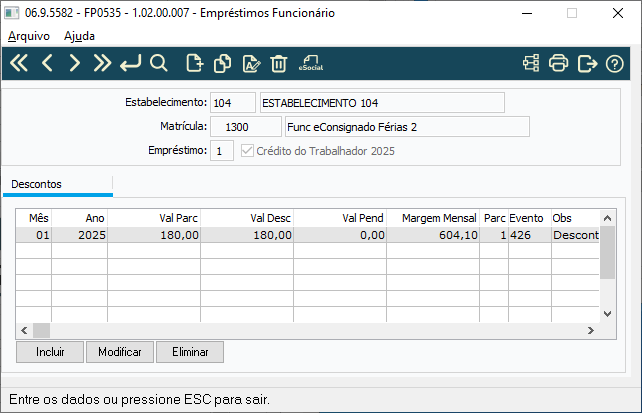Open the eSocial toolbar icon
Image resolution: width=642 pixels, height=413 pixels.
(311, 63)
